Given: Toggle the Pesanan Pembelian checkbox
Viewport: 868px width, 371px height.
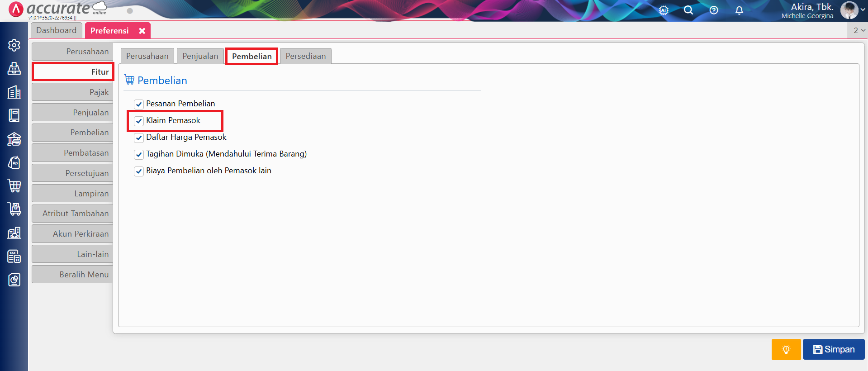Looking at the screenshot, I should (x=139, y=104).
